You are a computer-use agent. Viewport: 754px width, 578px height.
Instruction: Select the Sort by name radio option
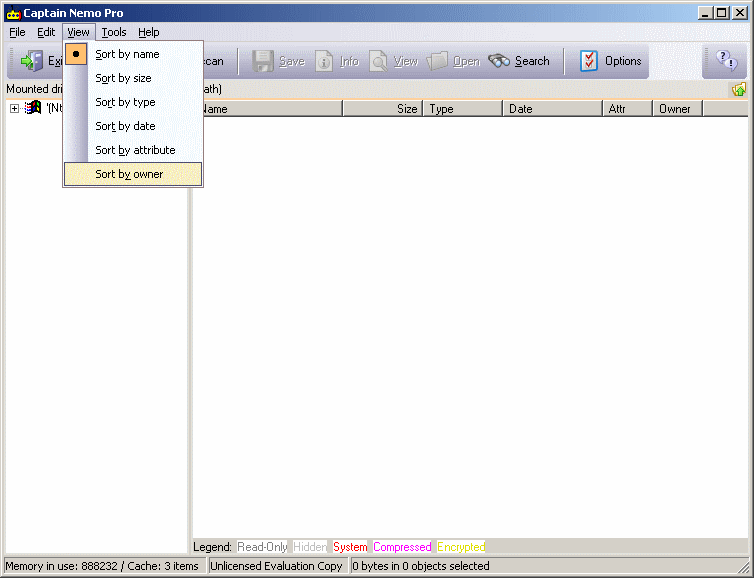point(127,54)
